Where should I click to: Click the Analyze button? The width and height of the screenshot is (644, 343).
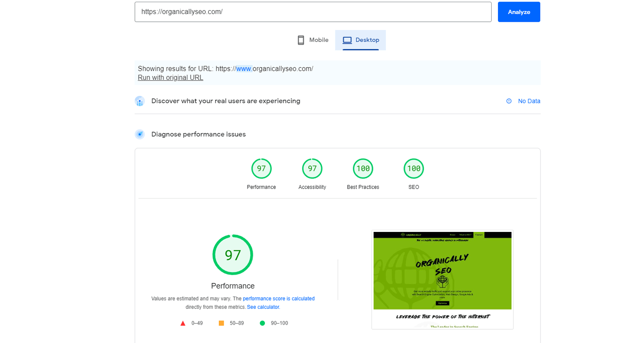(x=519, y=12)
